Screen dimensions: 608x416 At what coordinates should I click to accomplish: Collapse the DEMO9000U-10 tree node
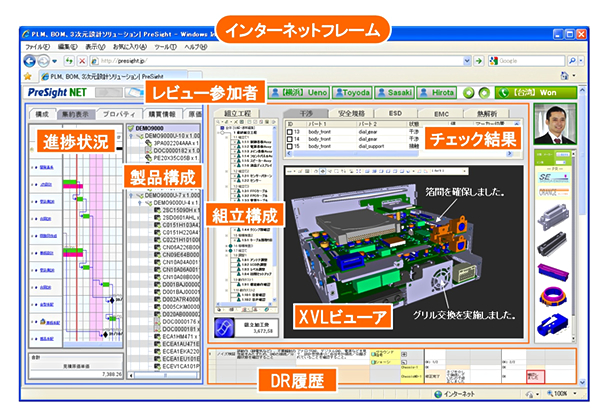131,136
